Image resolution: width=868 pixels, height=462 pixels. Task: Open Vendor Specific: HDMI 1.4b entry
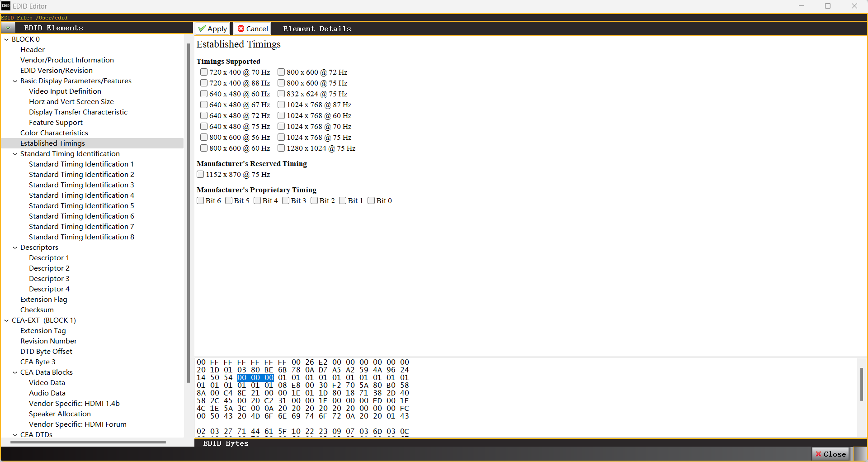point(74,403)
